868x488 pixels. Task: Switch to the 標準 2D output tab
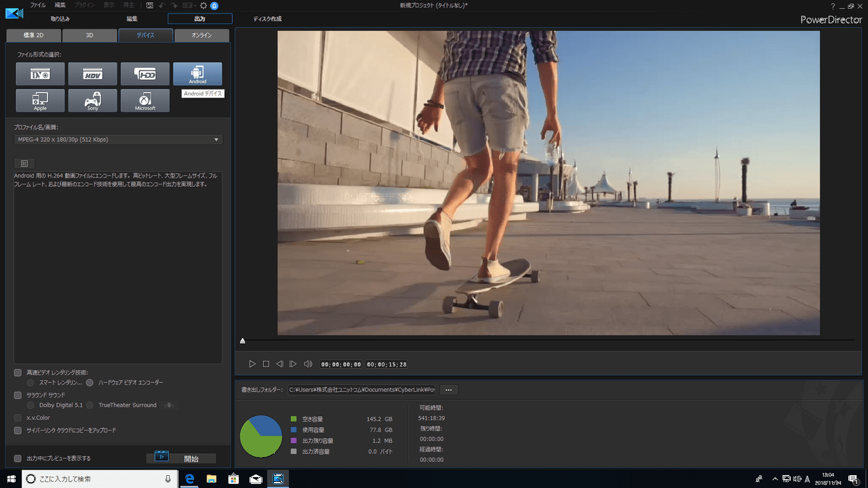[x=33, y=35]
